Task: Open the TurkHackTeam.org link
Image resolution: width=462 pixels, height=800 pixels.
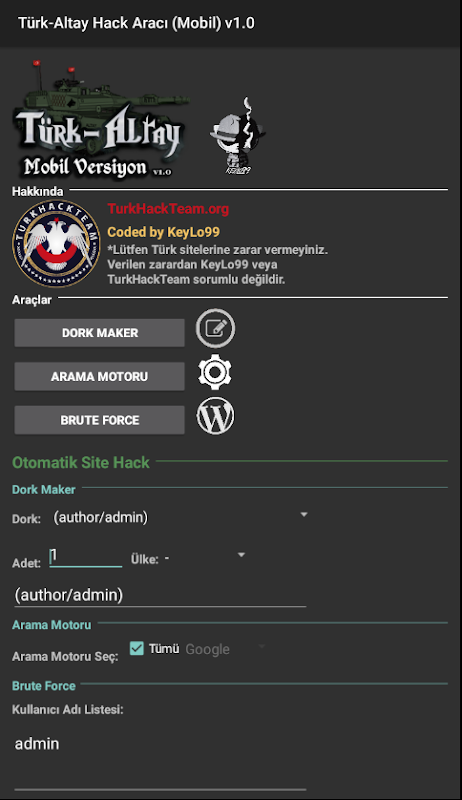Action: (x=168, y=209)
